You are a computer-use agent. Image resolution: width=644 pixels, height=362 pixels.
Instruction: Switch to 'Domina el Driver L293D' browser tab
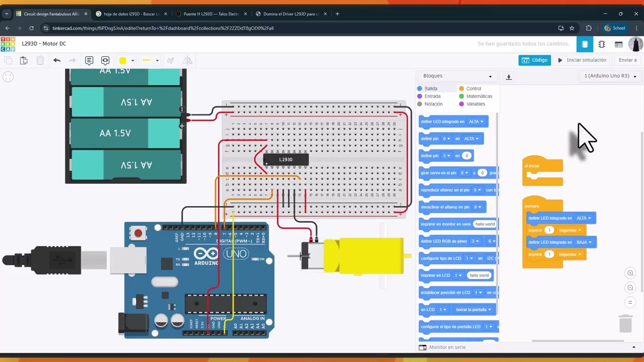[291, 14]
